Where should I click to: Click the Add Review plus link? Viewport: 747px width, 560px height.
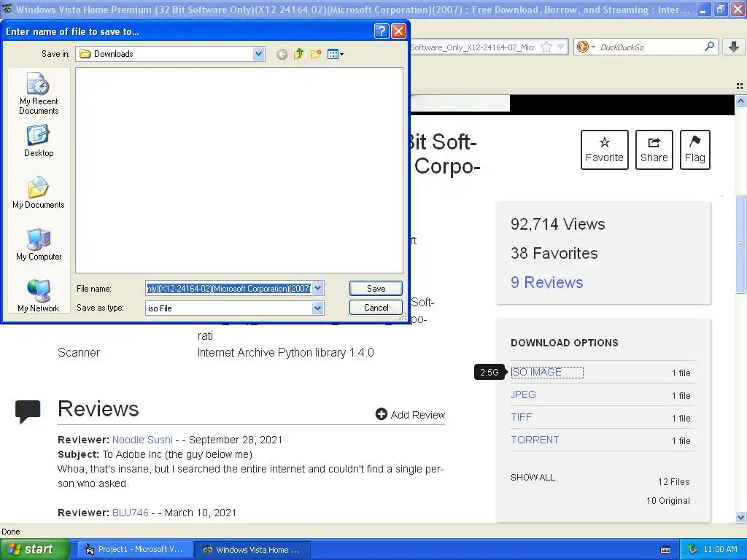(410, 414)
